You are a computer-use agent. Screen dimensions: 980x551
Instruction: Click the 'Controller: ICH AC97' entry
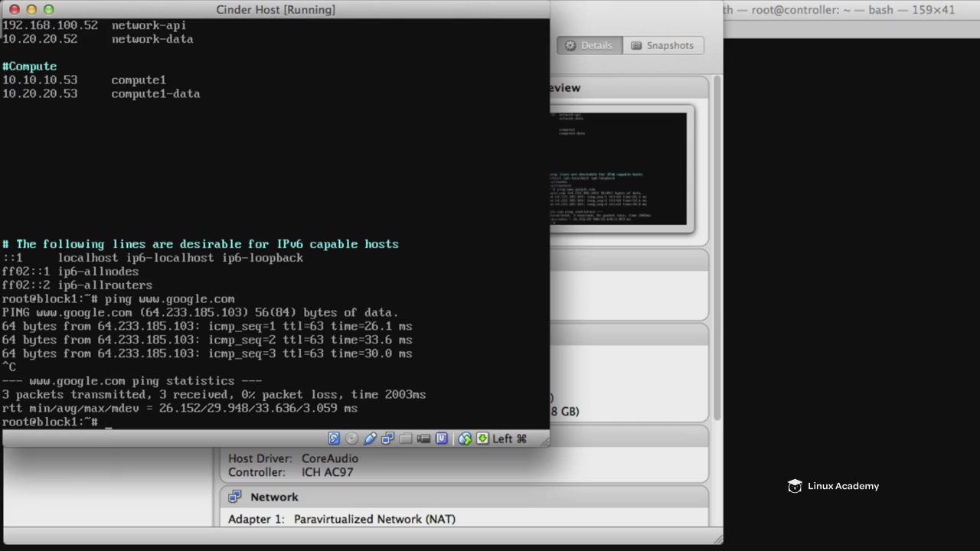coord(291,472)
